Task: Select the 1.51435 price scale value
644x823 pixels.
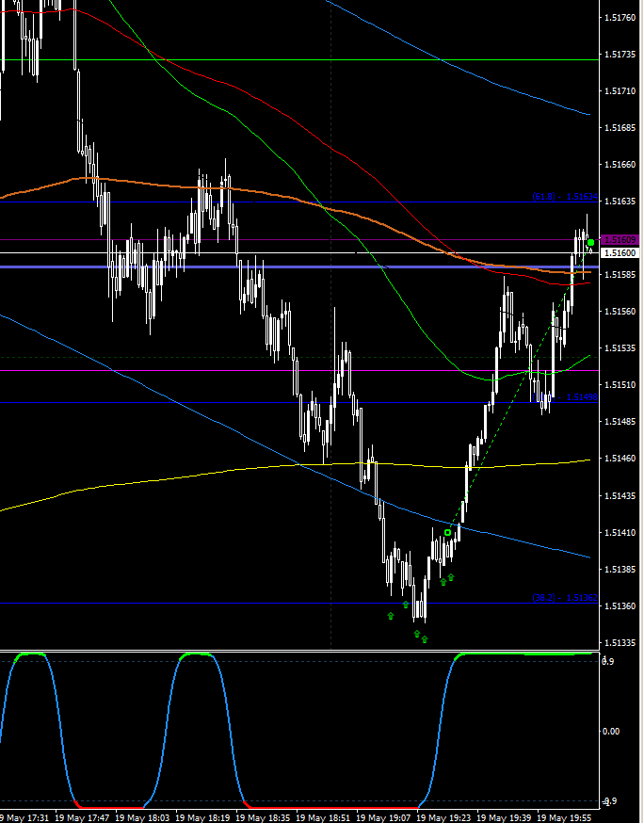Action: tap(620, 496)
